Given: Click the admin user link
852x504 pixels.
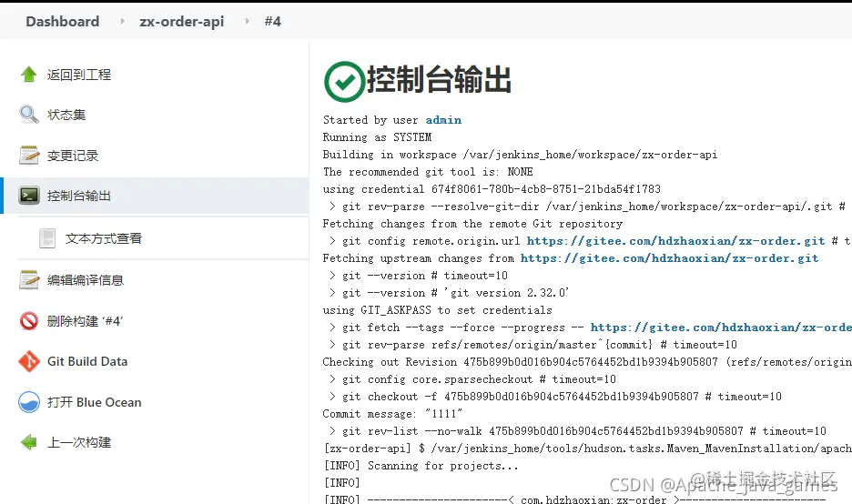Looking at the screenshot, I should coord(443,120).
